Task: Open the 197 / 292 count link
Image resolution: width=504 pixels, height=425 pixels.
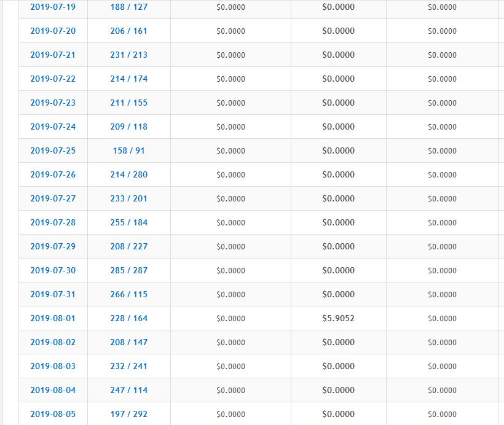Action: pyautogui.click(x=129, y=414)
